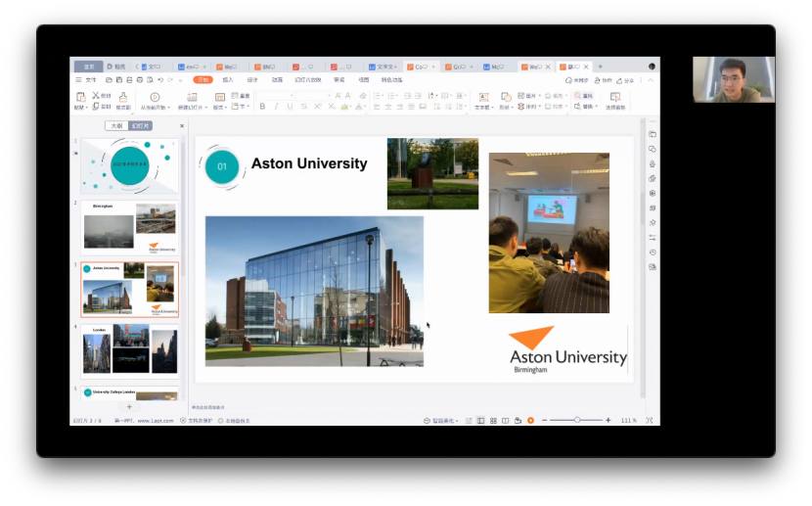Click the Open folder icon in quick toolbar
The image size is (812, 506).
(x=109, y=80)
